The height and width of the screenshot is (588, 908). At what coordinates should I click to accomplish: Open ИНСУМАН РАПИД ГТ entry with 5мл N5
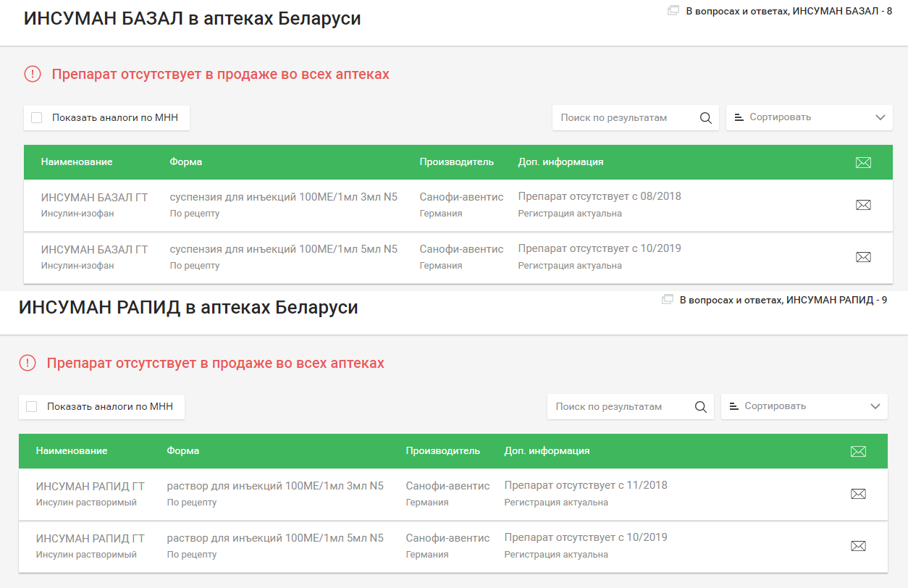[91, 538]
